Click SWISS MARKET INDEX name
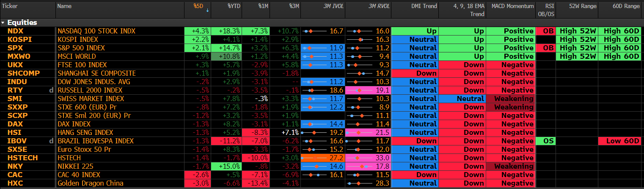 coord(91,99)
